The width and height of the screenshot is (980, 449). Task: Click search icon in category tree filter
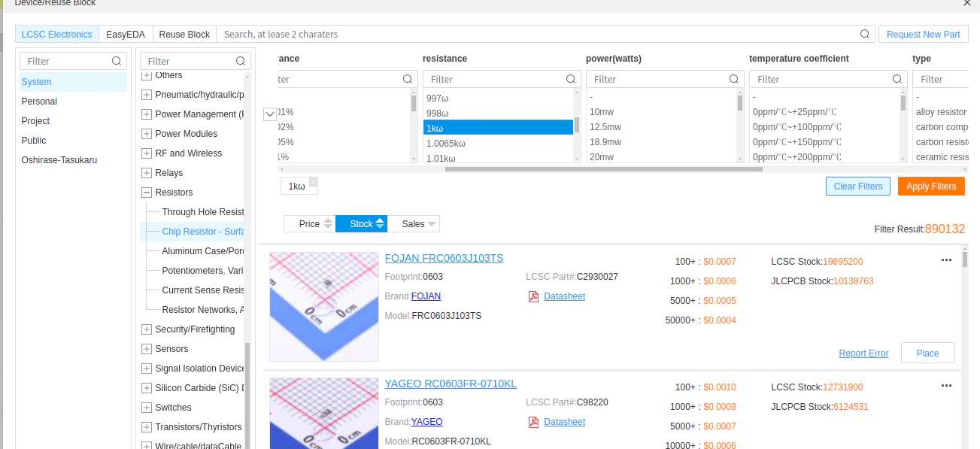tap(241, 61)
